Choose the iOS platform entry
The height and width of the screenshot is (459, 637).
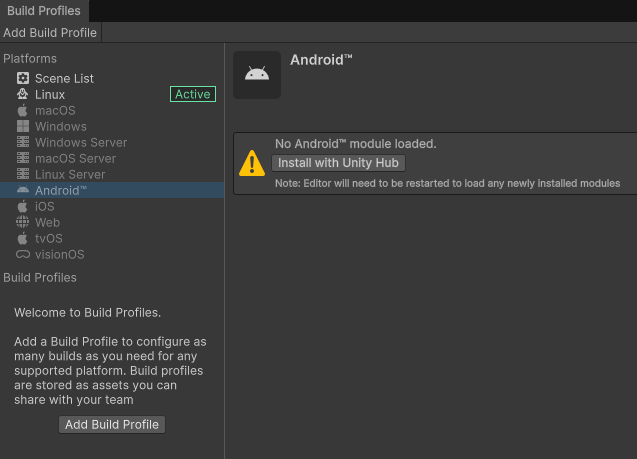[45, 206]
